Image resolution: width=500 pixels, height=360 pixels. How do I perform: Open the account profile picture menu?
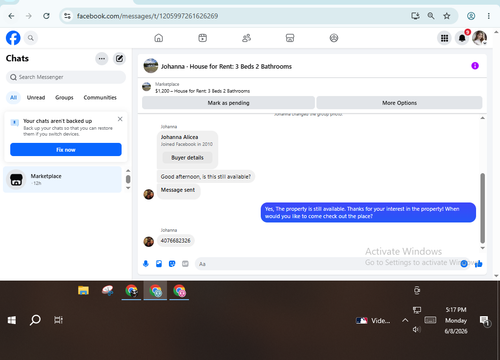coord(480,38)
